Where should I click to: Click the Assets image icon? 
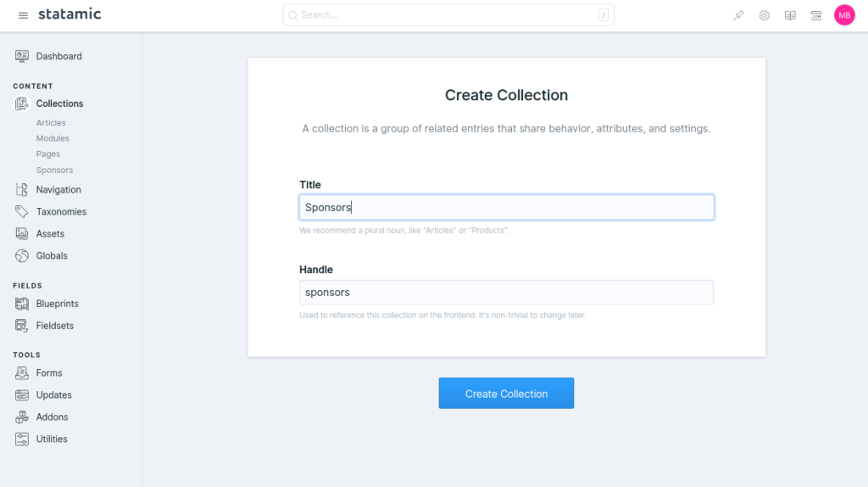pyautogui.click(x=21, y=234)
